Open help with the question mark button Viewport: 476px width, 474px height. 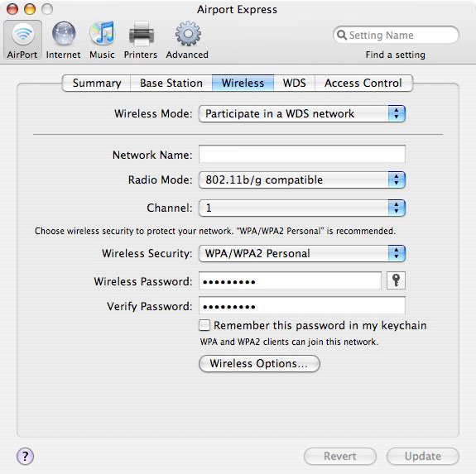pos(25,456)
